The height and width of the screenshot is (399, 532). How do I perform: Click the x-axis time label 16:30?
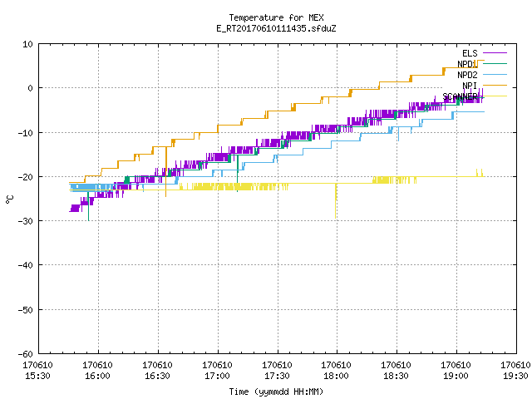[157, 376]
